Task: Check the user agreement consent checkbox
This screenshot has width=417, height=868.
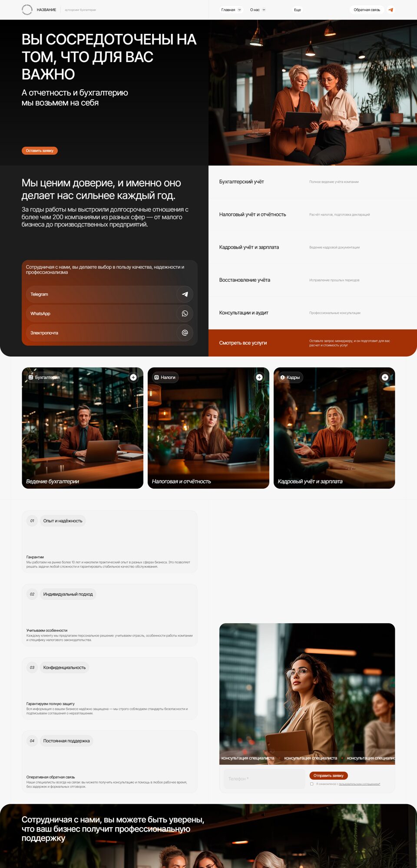Action: pos(311,784)
